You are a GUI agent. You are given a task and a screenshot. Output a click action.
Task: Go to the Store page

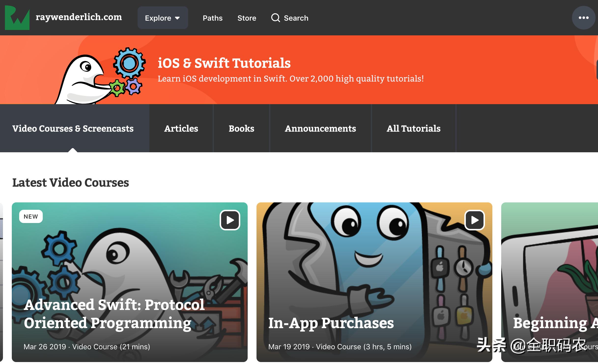coord(247,18)
